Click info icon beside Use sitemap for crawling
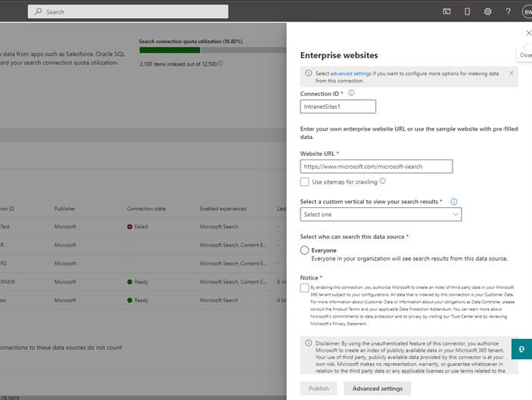Viewport: 532px width, 400px height. pos(382,181)
